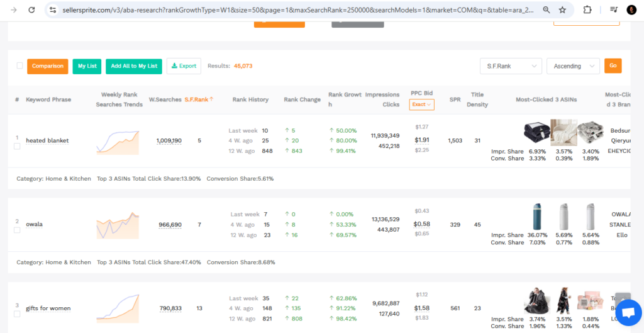Open the gray patterned blanket ASIN image
The width and height of the screenshot is (644, 333).
click(x=591, y=133)
